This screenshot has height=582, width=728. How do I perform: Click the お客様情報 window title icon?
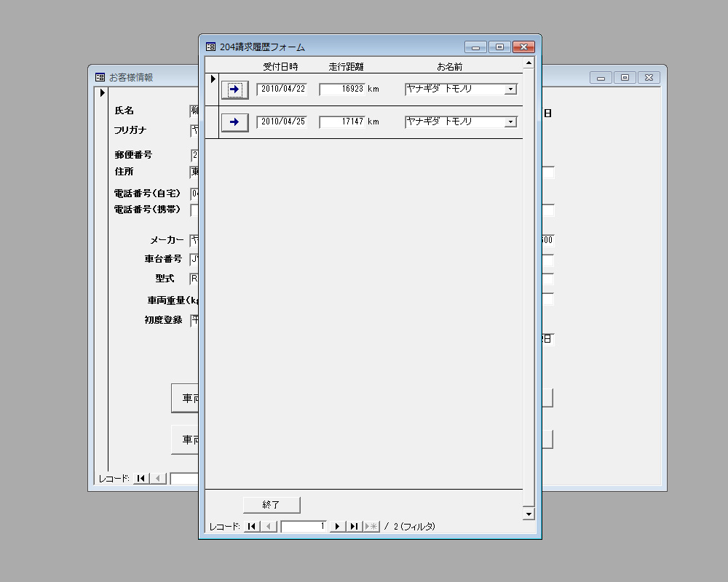coord(100,78)
